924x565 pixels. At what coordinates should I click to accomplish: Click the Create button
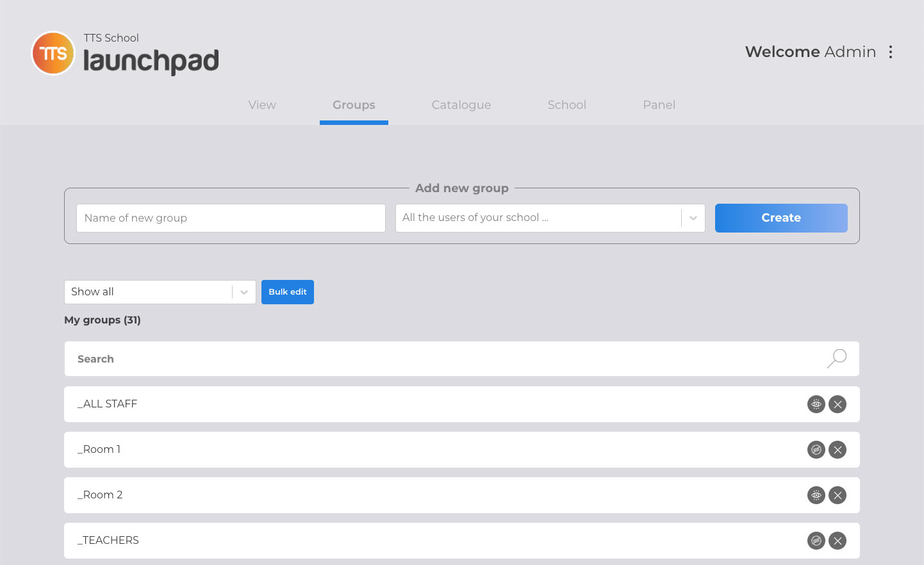pos(781,218)
